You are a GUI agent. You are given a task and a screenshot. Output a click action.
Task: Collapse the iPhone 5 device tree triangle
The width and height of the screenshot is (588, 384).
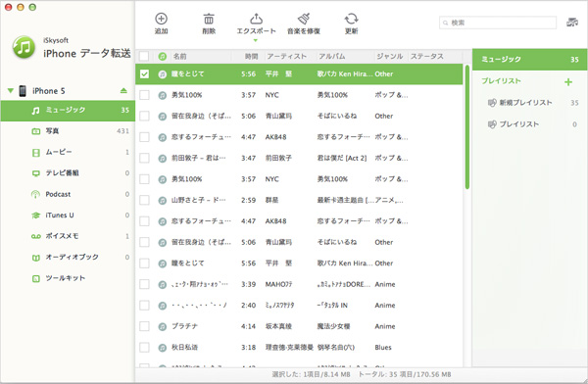11,91
